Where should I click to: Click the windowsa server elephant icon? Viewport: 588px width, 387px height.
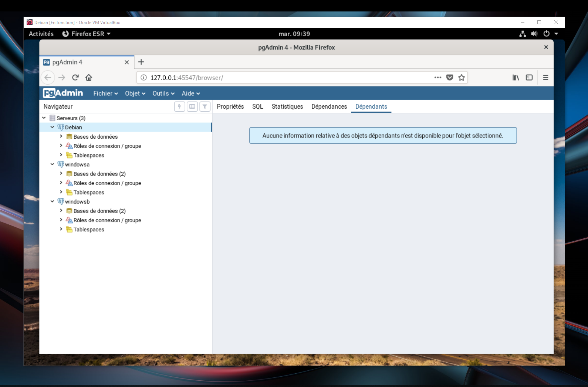click(x=61, y=164)
